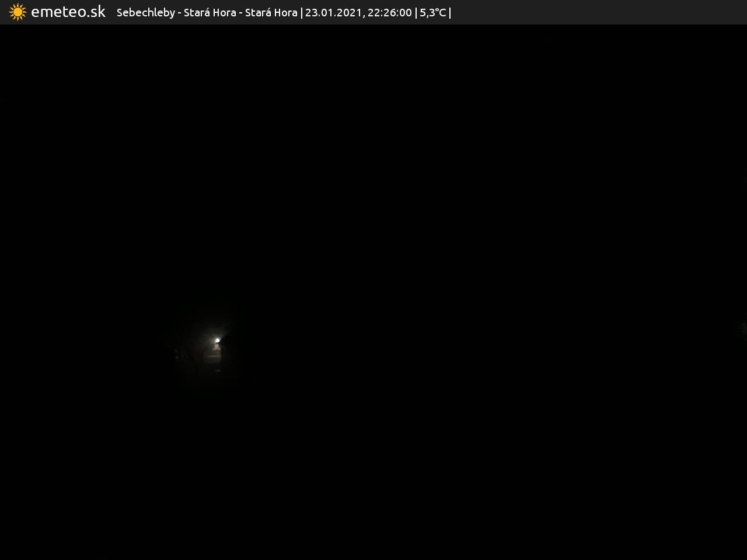Click the separator bar before the temperature
The width and height of the screenshot is (747, 560).
416,13
